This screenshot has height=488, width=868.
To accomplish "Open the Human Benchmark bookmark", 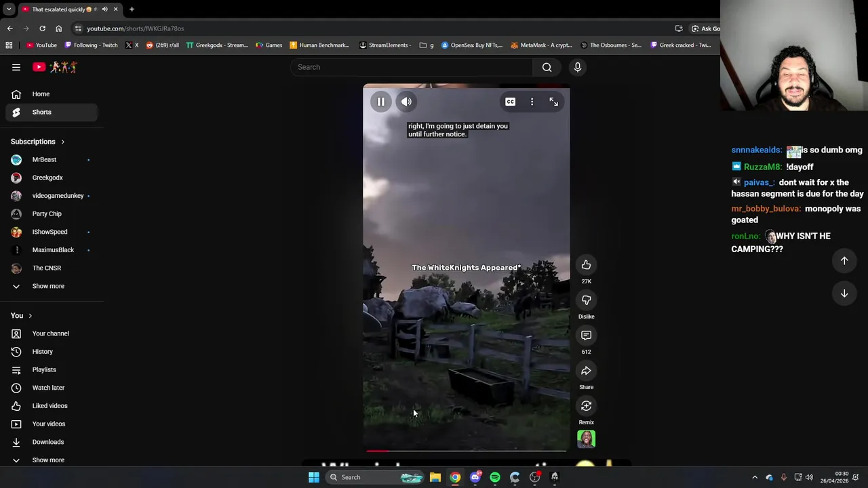I will tap(319, 45).
